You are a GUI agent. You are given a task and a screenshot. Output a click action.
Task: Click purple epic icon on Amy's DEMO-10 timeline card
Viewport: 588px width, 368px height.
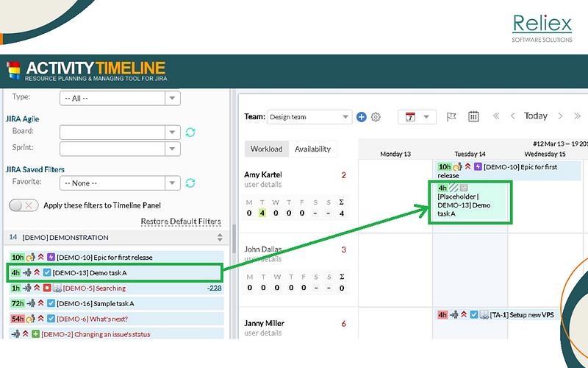tap(478, 166)
